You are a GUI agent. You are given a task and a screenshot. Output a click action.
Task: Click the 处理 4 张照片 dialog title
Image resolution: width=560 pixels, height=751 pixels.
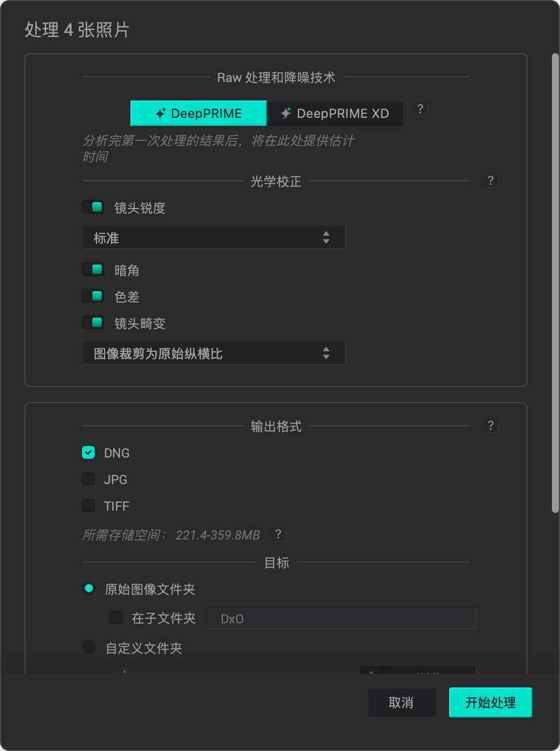77,29
